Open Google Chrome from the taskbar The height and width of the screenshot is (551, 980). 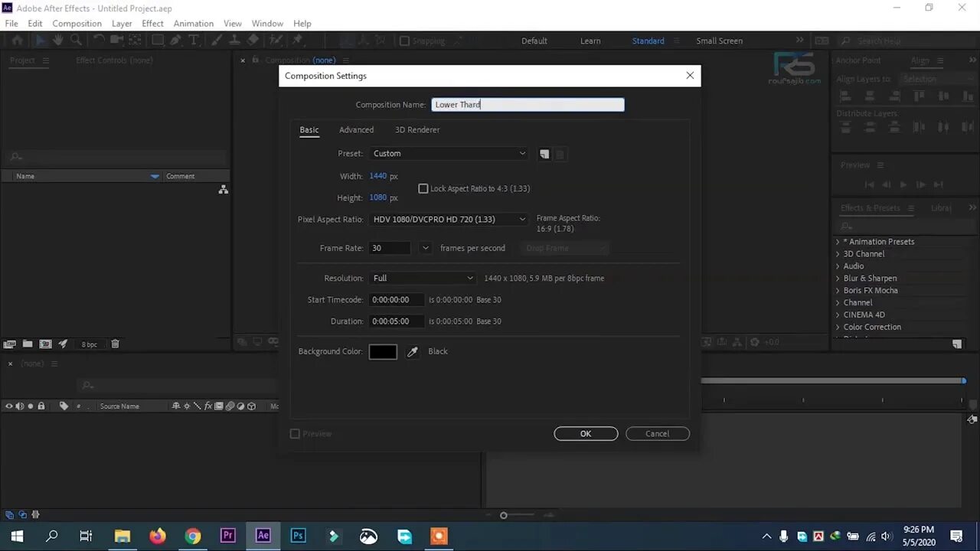pos(193,536)
